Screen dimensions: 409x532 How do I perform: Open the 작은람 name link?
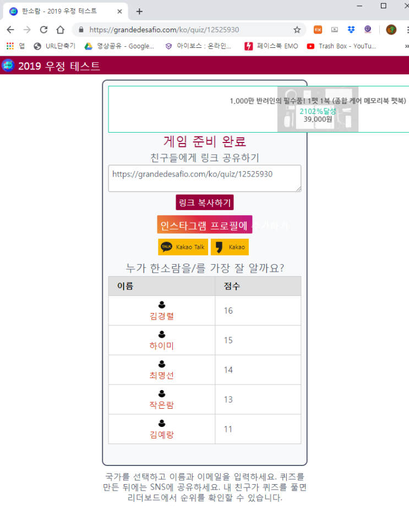click(x=162, y=405)
